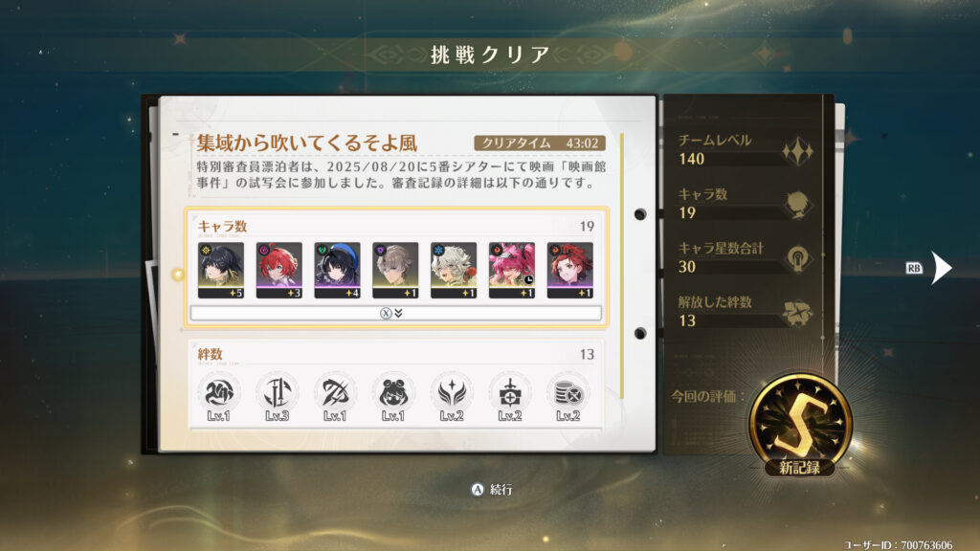This screenshot has height=551, width=980.
Task: Go to next page with RB arrow
Action: [x=940, y=268]
